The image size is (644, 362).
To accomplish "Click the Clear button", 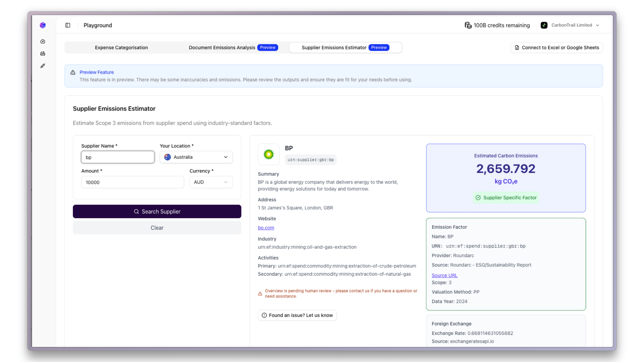I will click(157, 228).
